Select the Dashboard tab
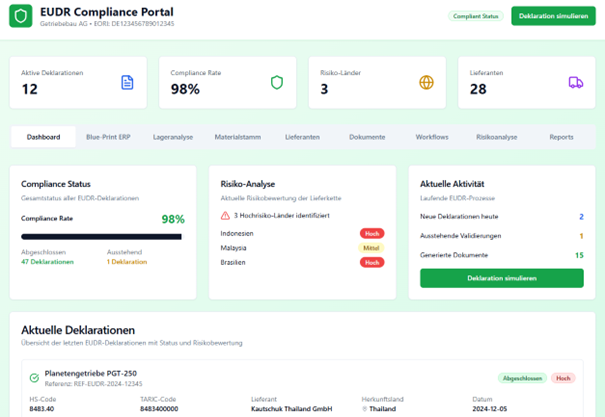Image resolution: width=605 pixels, height=417 pixels. (44, 137)
